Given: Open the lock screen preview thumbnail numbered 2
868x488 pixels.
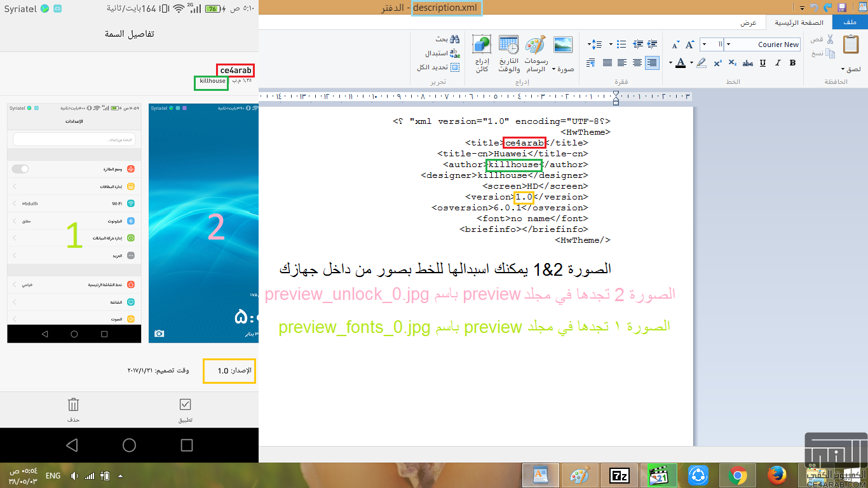Looking at the screenshot, I should pos(203,223).
